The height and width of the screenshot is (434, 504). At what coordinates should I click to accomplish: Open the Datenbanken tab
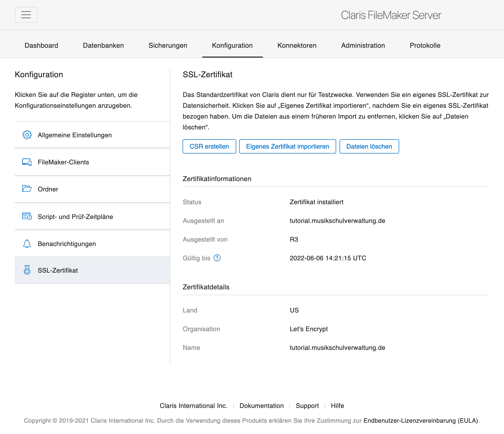pyautogui.click(x=103, y=46)
